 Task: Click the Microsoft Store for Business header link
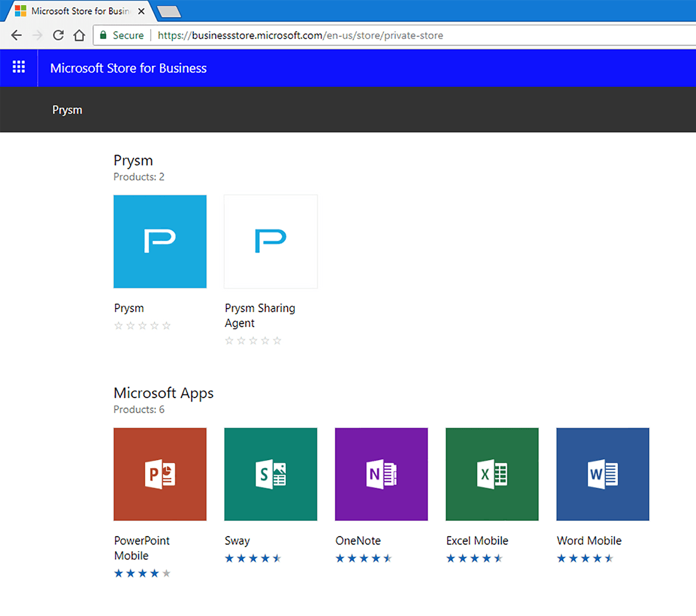pyautogui.click(x=128, y=68)
